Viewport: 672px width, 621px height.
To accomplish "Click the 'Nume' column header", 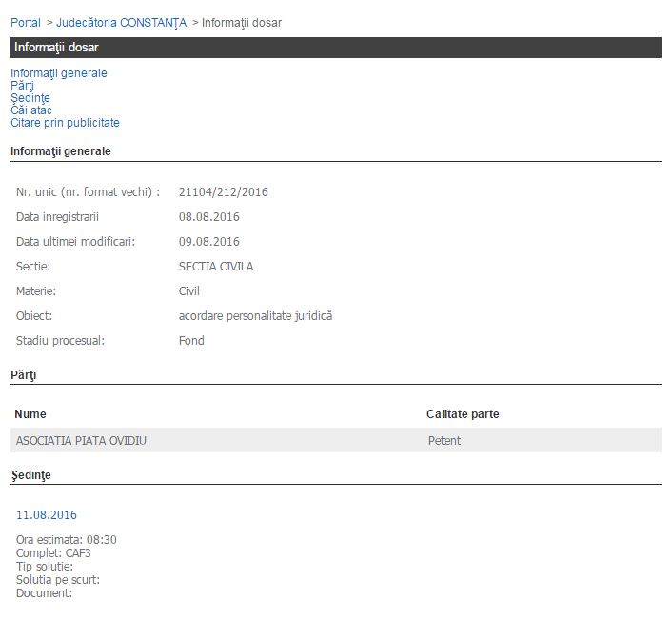I will tap(30, 414).
